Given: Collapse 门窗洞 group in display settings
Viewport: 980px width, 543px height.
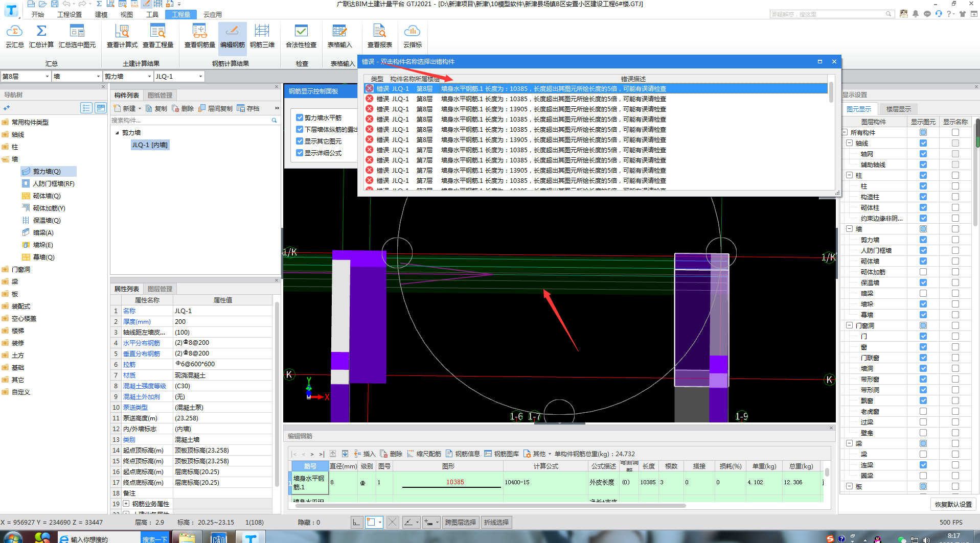Looking at the screenshot, I should [x=850, y=325].
